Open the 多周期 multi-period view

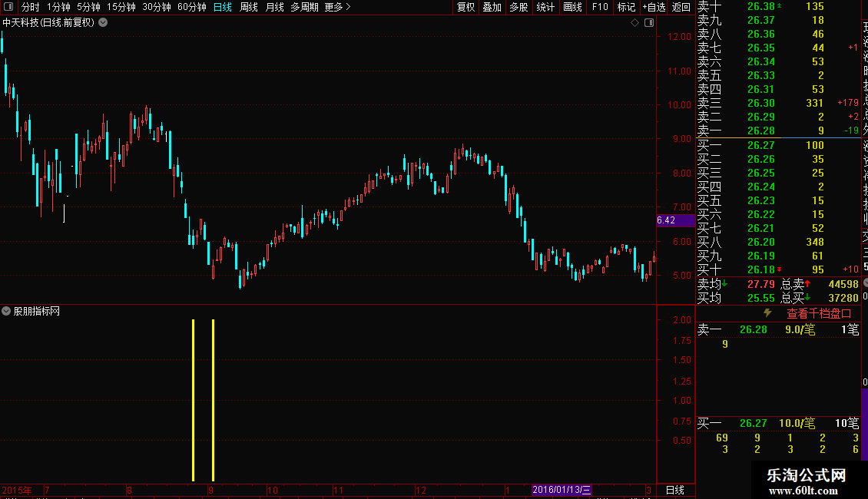[x=304, y=7]
